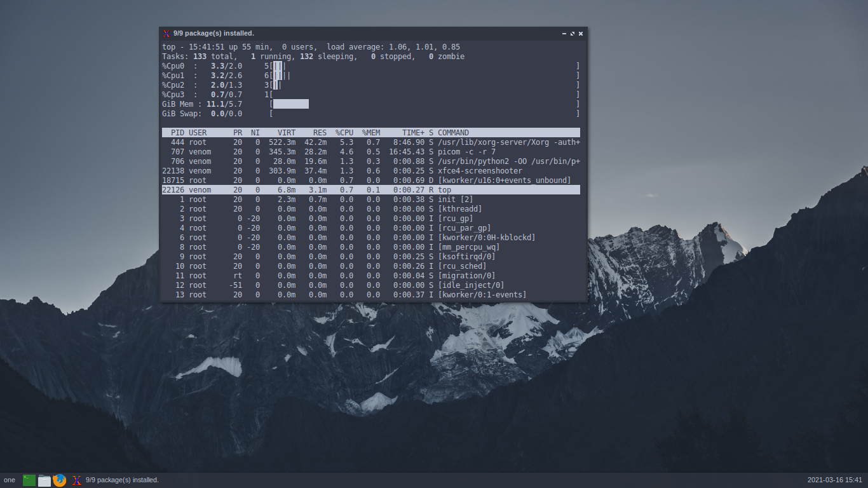
Task: Click the PID column header
Action: coord(178,133)
